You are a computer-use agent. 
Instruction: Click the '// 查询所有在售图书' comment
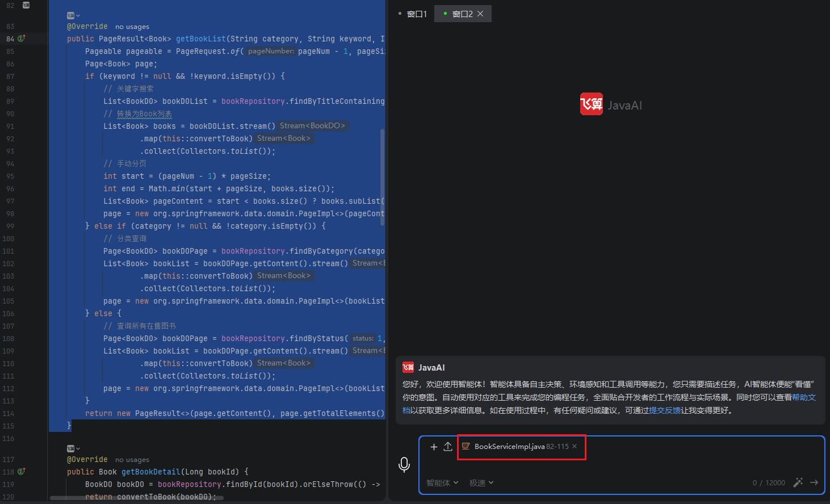coord(140,326)
